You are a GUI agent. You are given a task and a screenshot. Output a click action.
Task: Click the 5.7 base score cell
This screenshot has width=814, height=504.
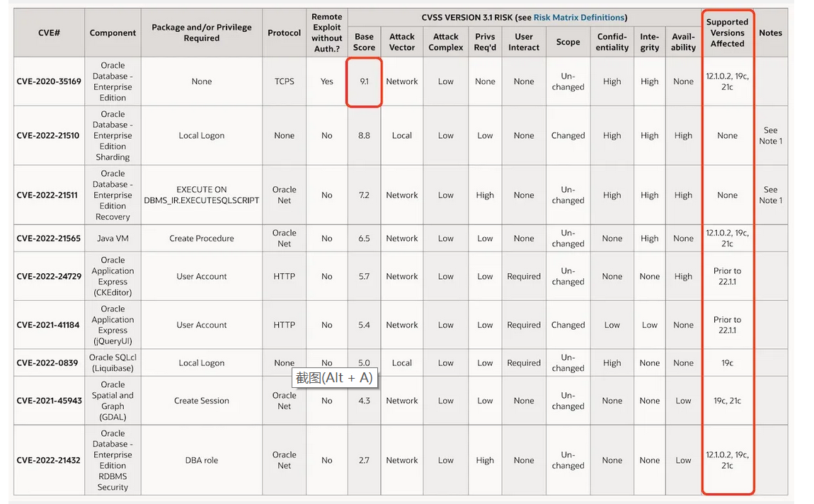click(364, 276)
